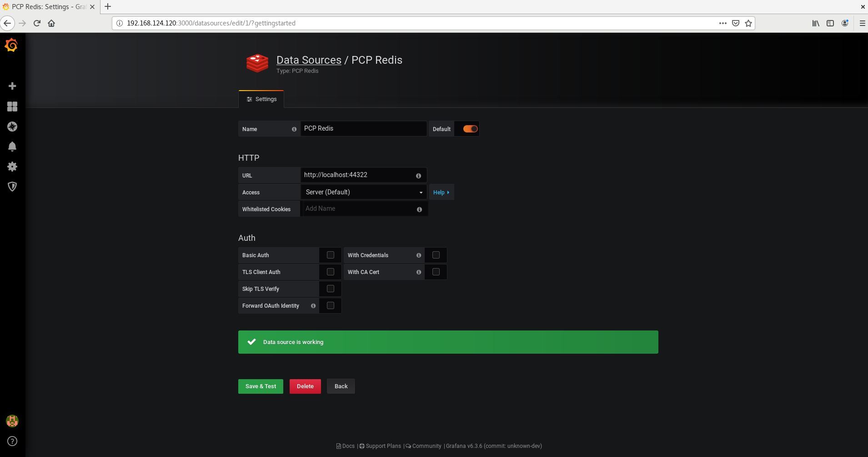Screen dimensions: 868x457
Task: Enable the With Credentials checkbox
Action: pyautogui.click(x=436, y=255)
